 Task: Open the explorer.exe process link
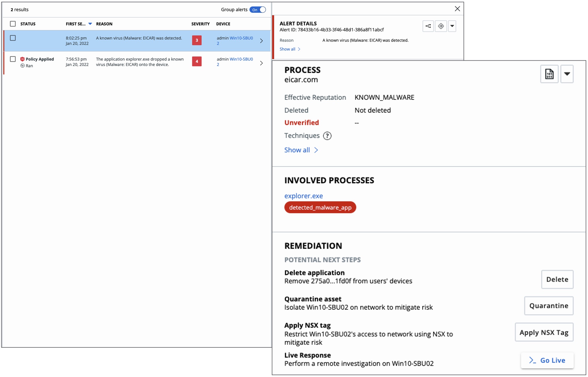tap(303, 196)
